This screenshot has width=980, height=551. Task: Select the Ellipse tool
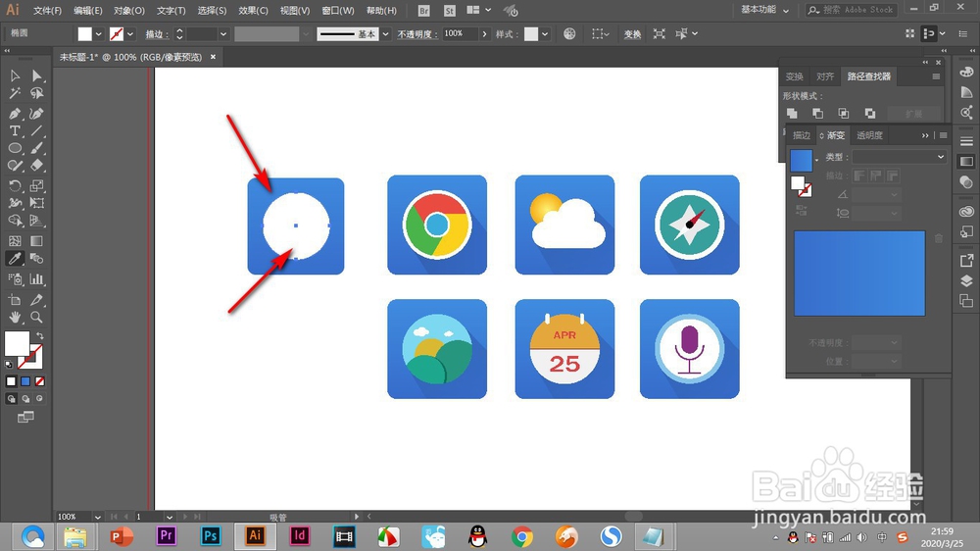[15, 148]
